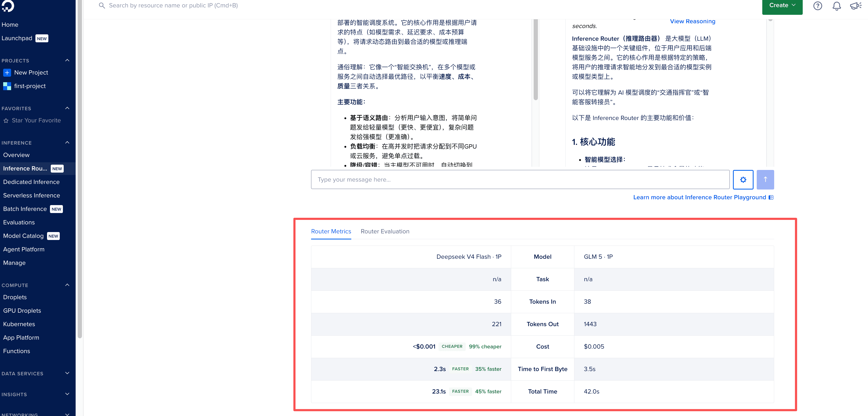Open Batch Inference
Image resolution: width=868 pixels, height=416 pixels.
pyautogui.click(x=25, y=209)
